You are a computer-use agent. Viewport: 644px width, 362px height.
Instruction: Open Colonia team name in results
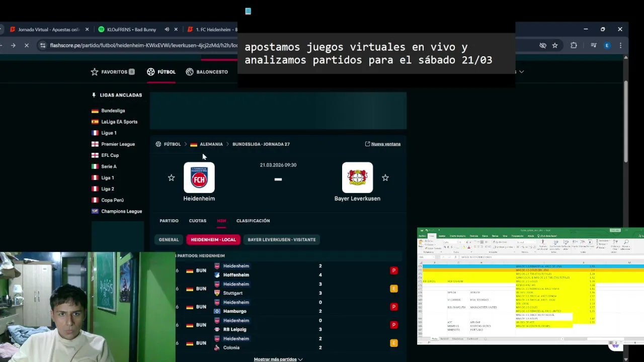tap(231, 347)
